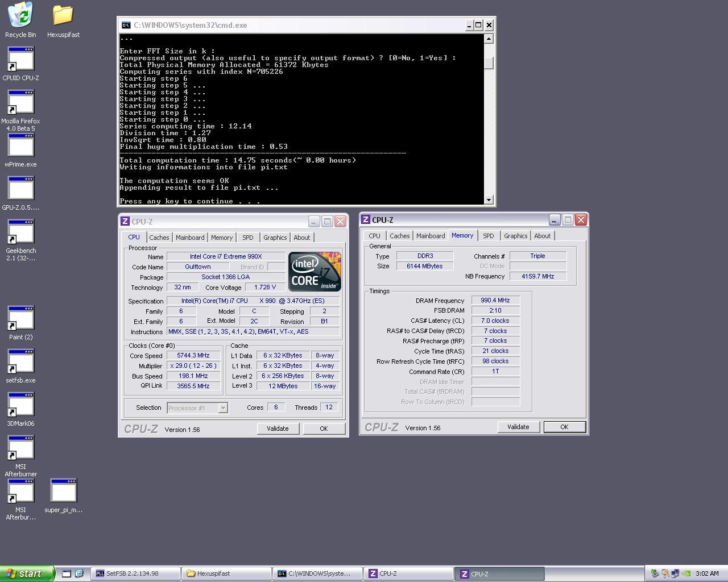This screenshot has height=582, width=728.
Task: Click the DRAM Frequency 990.4 MHz value
Action: 495,301
